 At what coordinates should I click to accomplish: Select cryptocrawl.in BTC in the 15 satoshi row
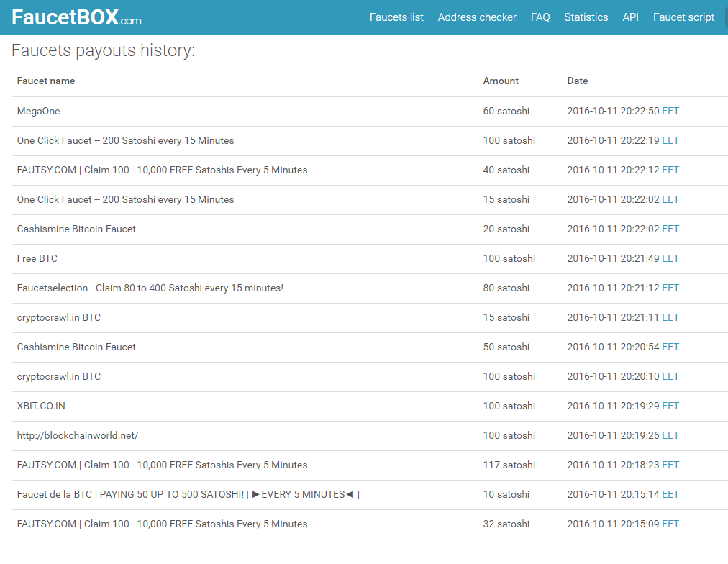coord(59,317)
